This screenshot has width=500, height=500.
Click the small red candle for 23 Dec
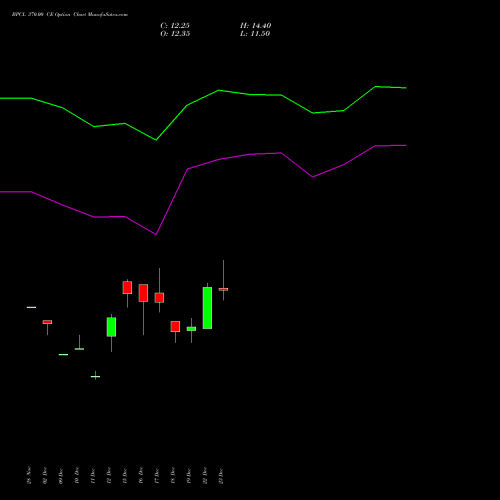pyautogui.click(x=223, y=289)
